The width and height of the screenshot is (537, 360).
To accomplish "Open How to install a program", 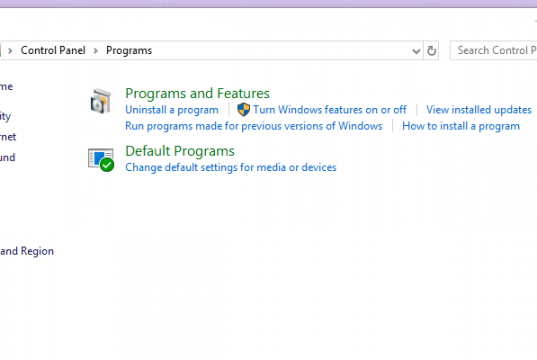I will [461, 126].
